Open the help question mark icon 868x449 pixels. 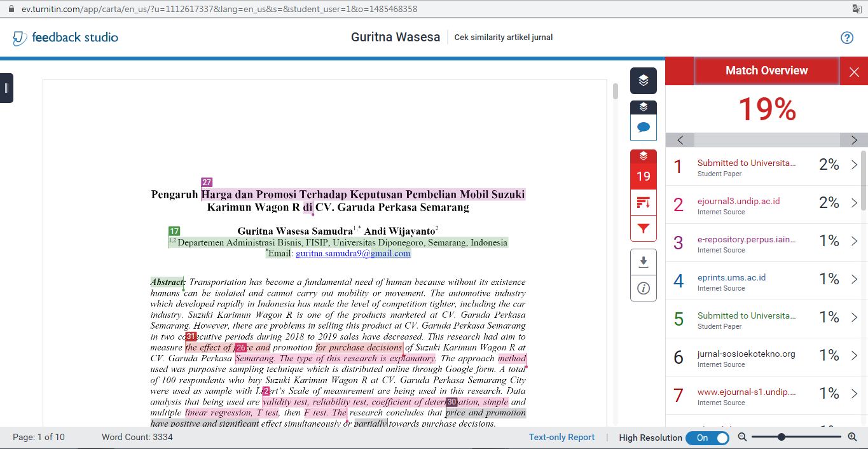[846, 38]
